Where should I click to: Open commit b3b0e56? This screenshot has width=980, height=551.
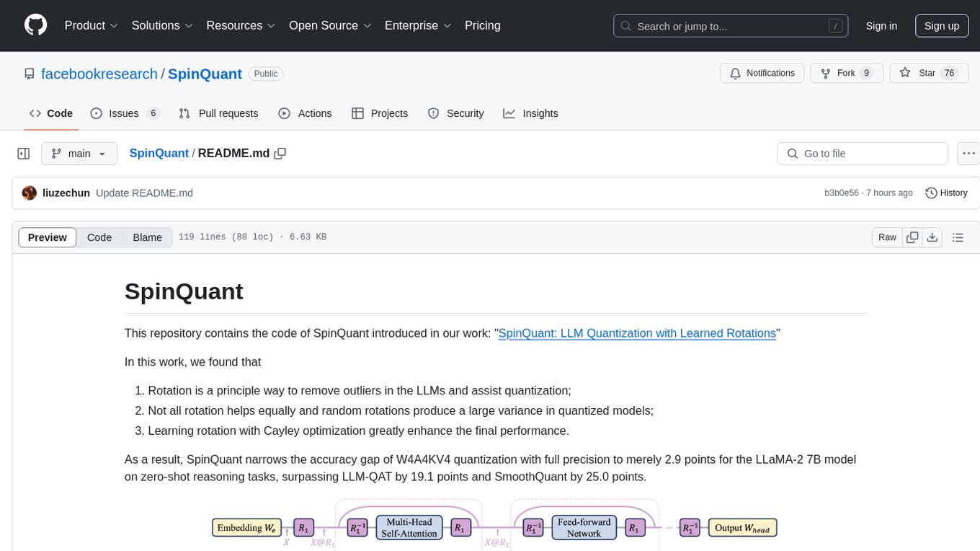coord(842,193)
